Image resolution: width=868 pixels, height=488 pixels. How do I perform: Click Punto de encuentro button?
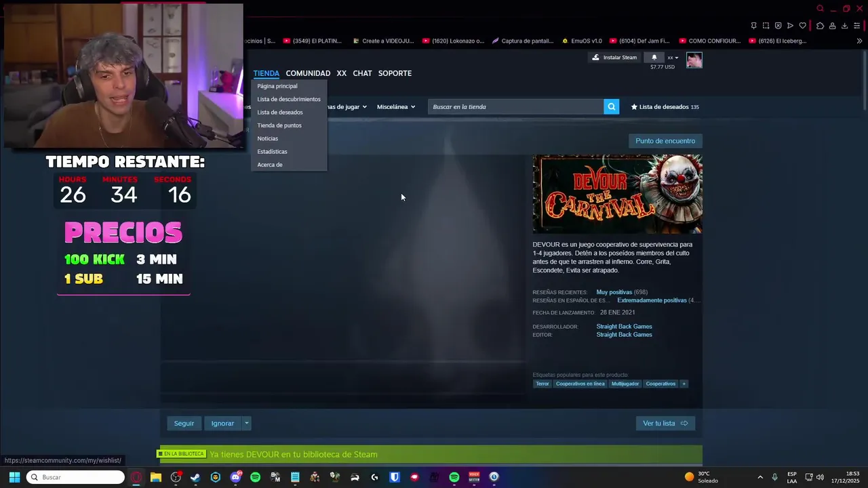click(665, 141)
